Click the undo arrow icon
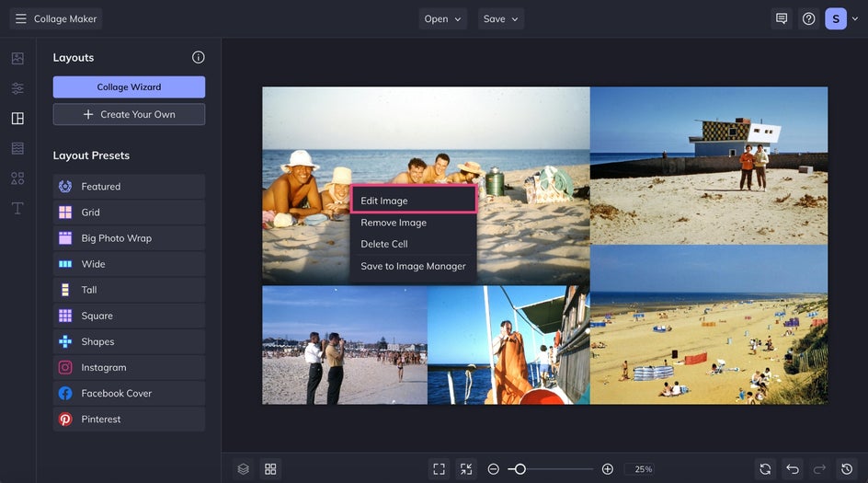Image resolution: width=868 pixels, height=483 pixels. pyautogui.click(x=793, y=469)
